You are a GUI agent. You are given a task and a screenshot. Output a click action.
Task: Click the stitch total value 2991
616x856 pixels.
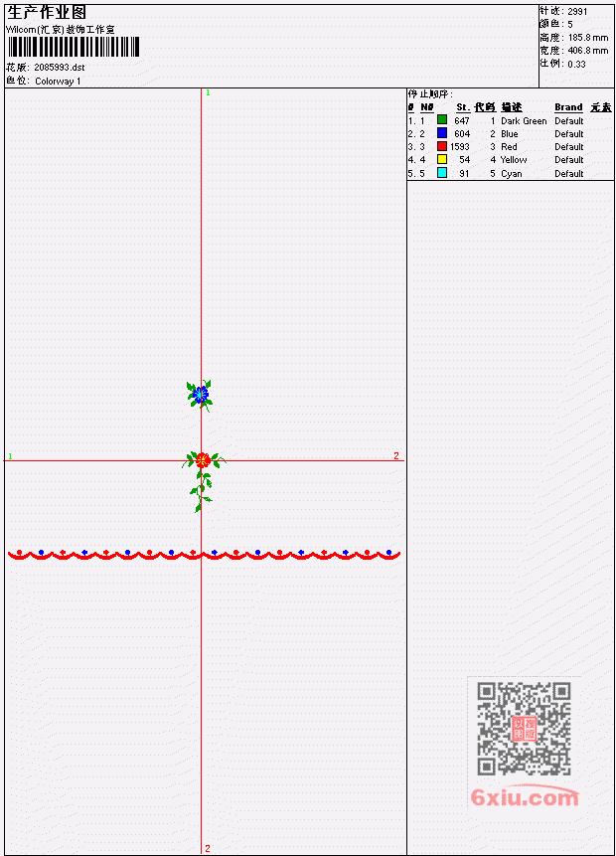click(x=577, y=12)
